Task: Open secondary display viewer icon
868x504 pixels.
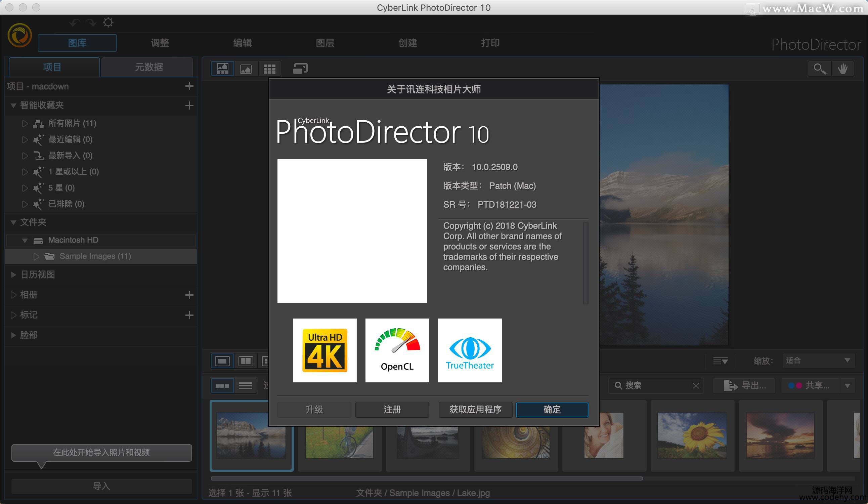Action: 300,69
